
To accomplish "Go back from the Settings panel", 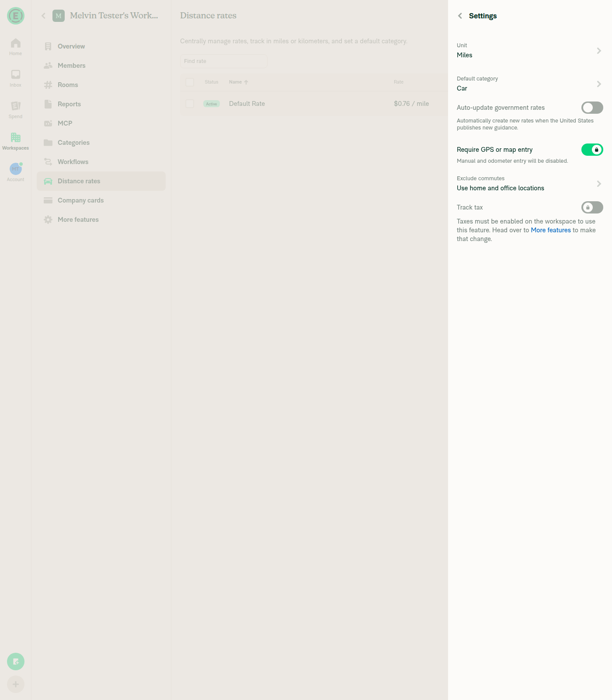I will (460, 16).
